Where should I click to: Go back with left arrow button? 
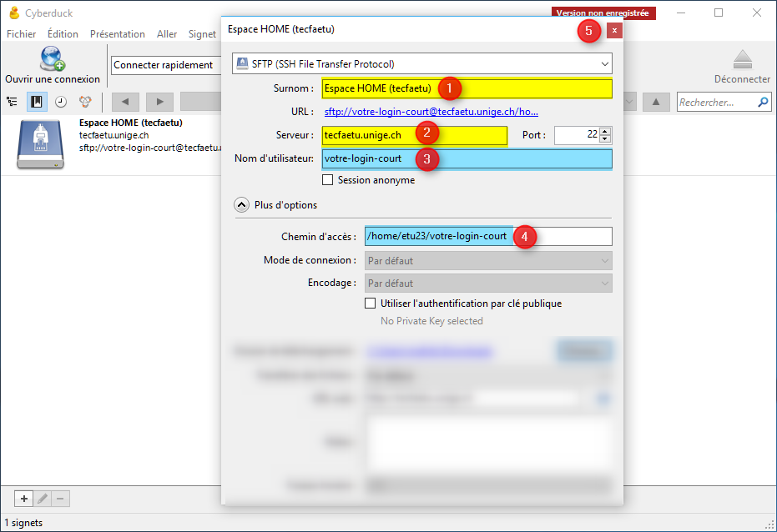tap(125, 102)
